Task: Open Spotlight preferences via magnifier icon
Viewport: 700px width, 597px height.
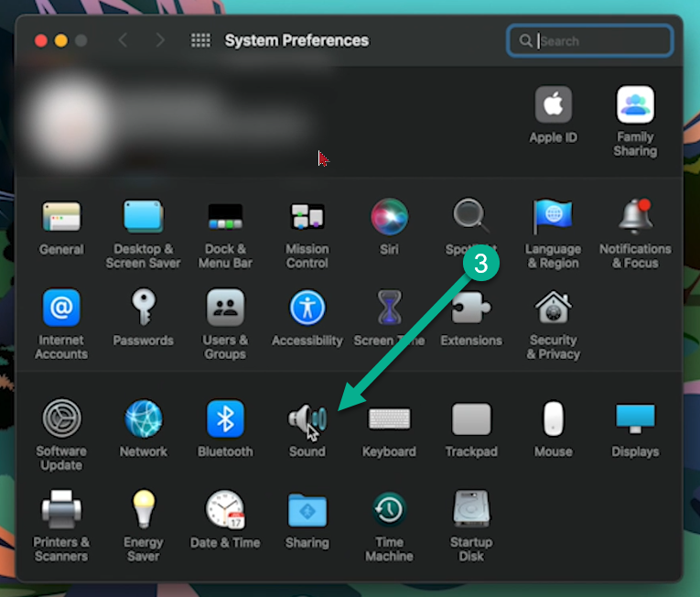Action: (470, 216)
